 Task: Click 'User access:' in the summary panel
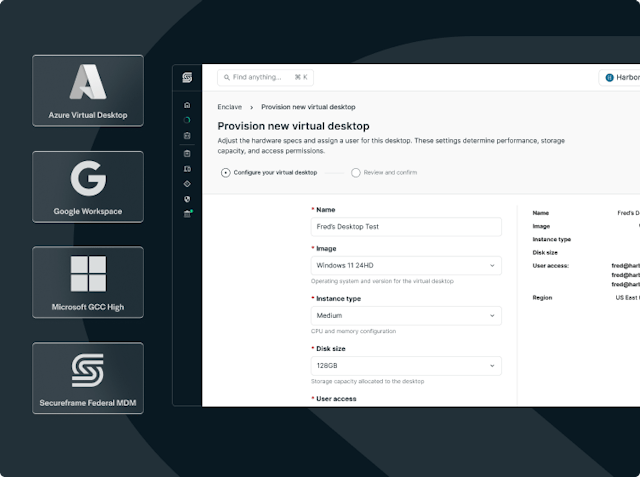[551, 266]
